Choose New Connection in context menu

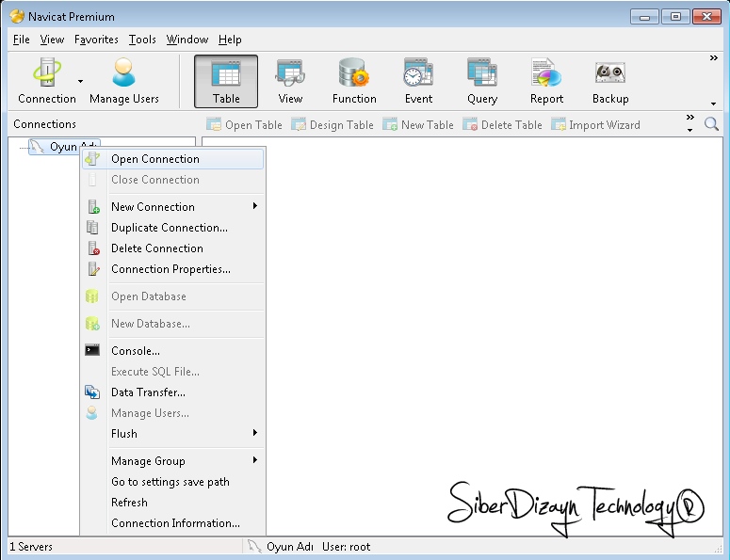(x=172, y=207)
